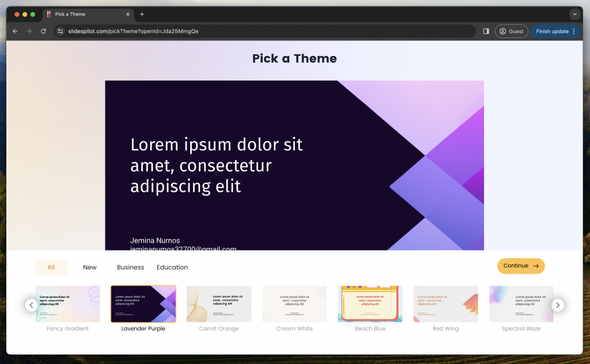
Task: Click the SlidesPilot favicon on the tab
Action: click(49, 14)
